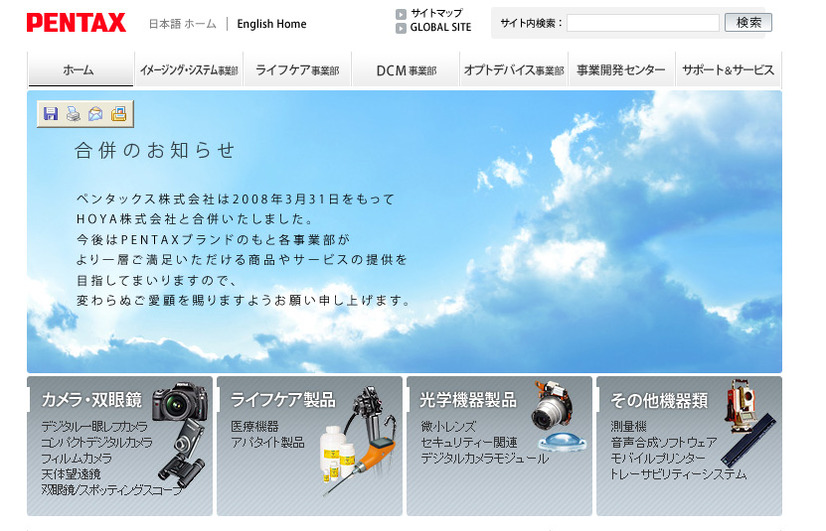Image resolution: width=826 pixels, height=531 pixels.
Task: Click the arrow icon beside GLOBAL SITE
Action: (401, 28)
